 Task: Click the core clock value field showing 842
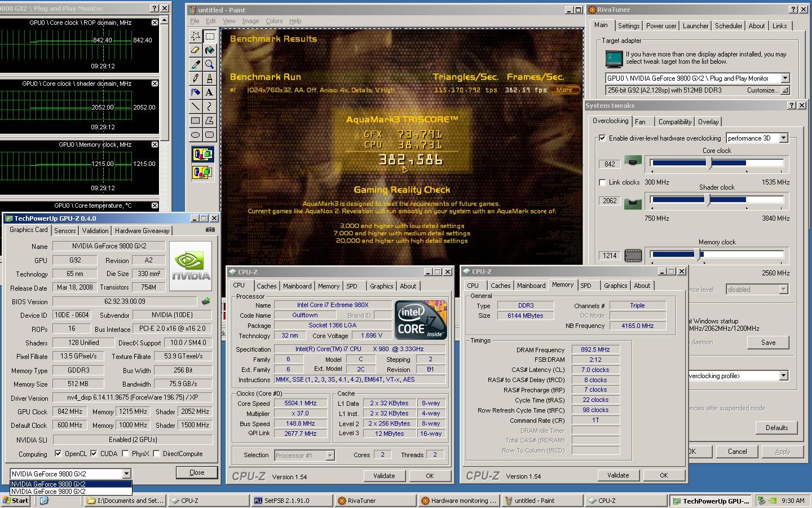(610, 164)
